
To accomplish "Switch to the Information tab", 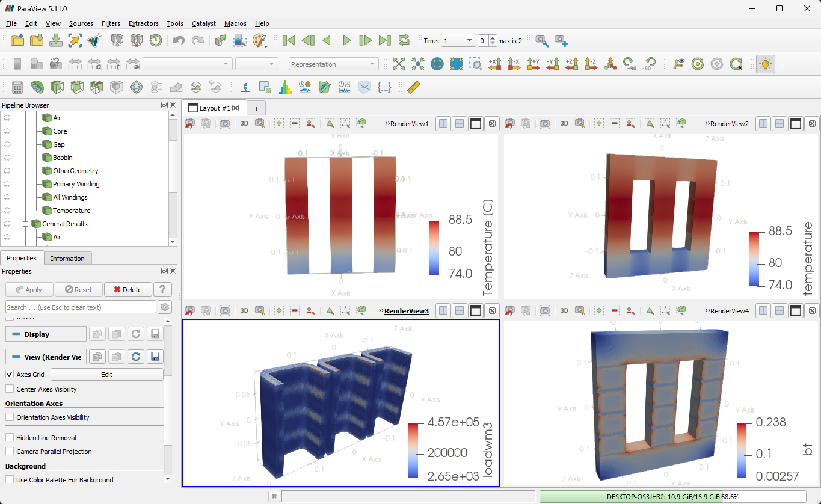I will click(x=67, y=259).
